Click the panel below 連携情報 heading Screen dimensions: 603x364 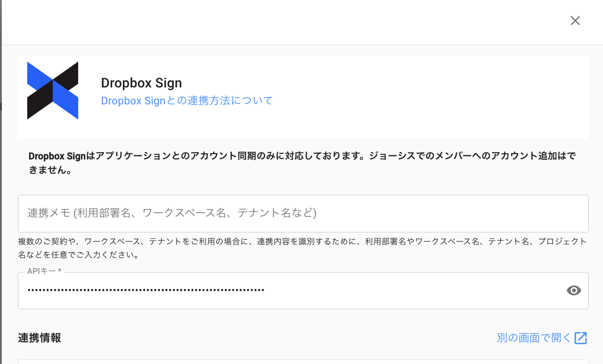click(303, 362)
